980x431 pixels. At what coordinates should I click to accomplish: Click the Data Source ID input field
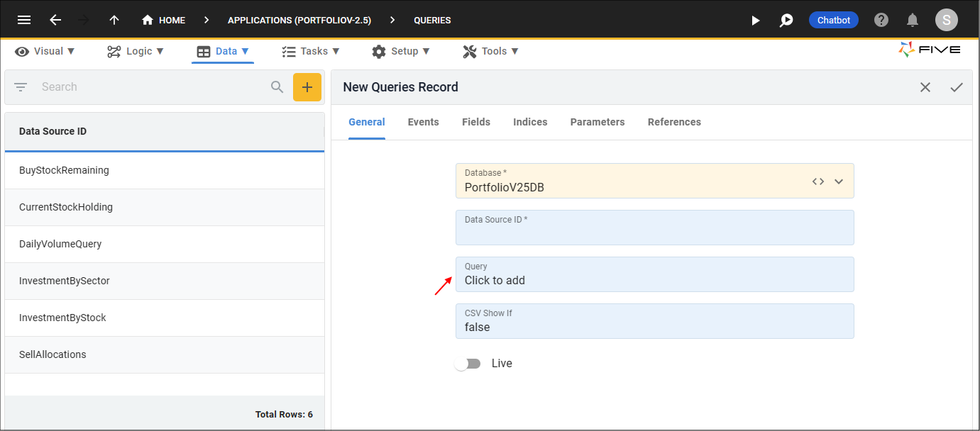pos(655,228)
